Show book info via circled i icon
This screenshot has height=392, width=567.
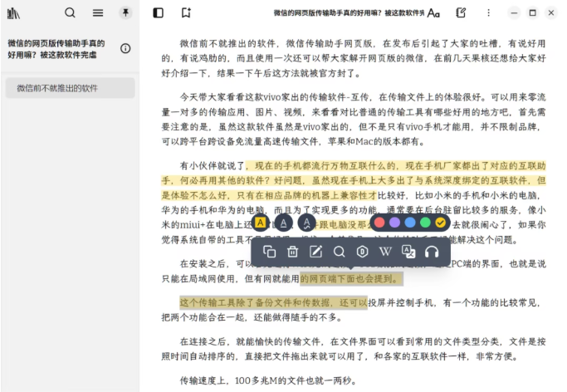click(x=125, y=48)
